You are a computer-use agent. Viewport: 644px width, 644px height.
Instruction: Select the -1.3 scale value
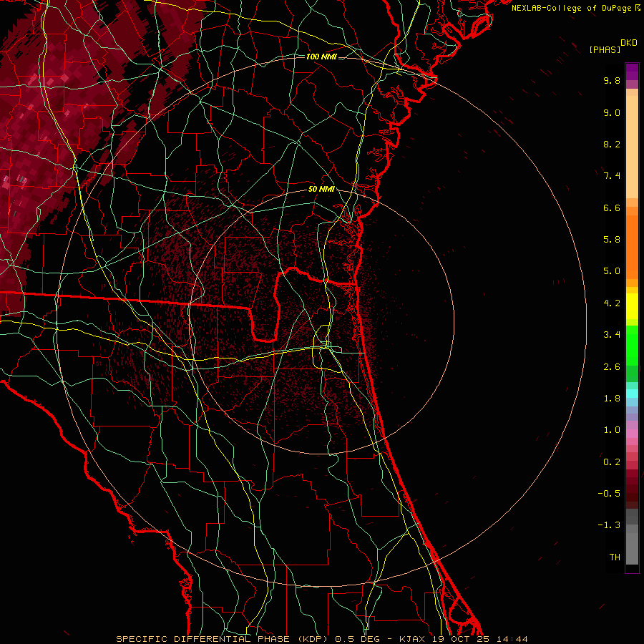[x=609, y=525]
